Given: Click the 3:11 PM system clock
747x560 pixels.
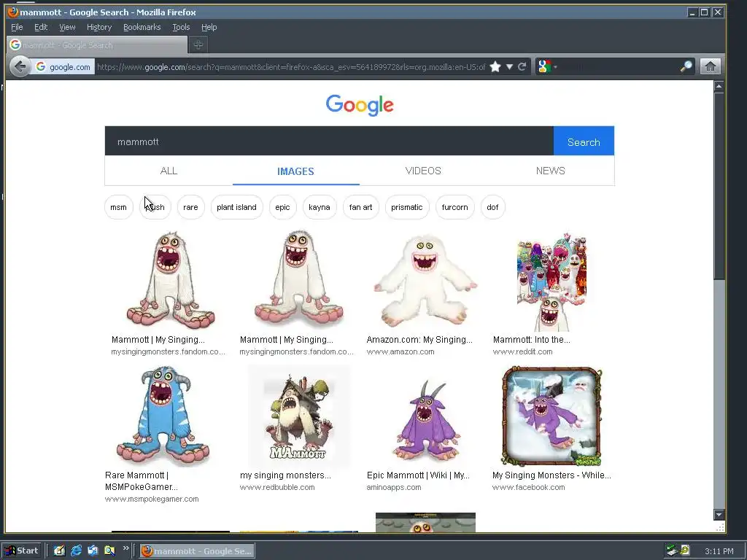Looking at the screenshot, I should click(719, 551).
